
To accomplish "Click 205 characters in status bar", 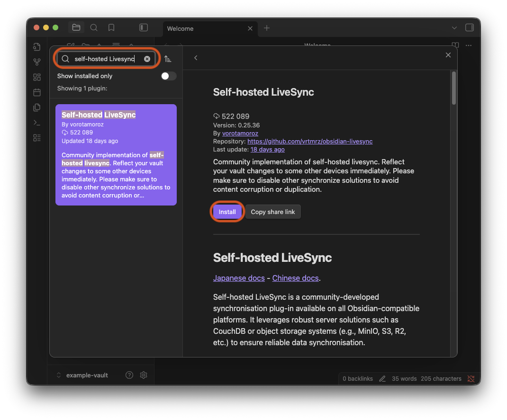I will click(x=441, y=378).
